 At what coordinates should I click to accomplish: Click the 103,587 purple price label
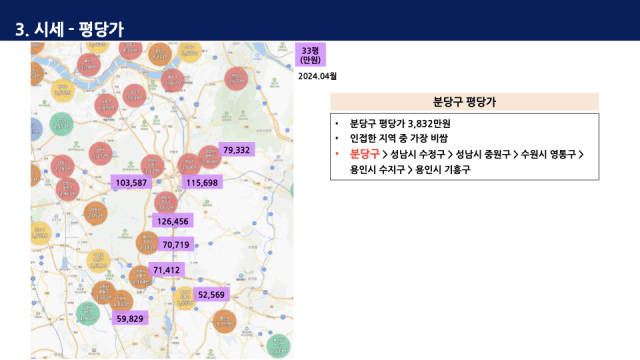[131, 182]
